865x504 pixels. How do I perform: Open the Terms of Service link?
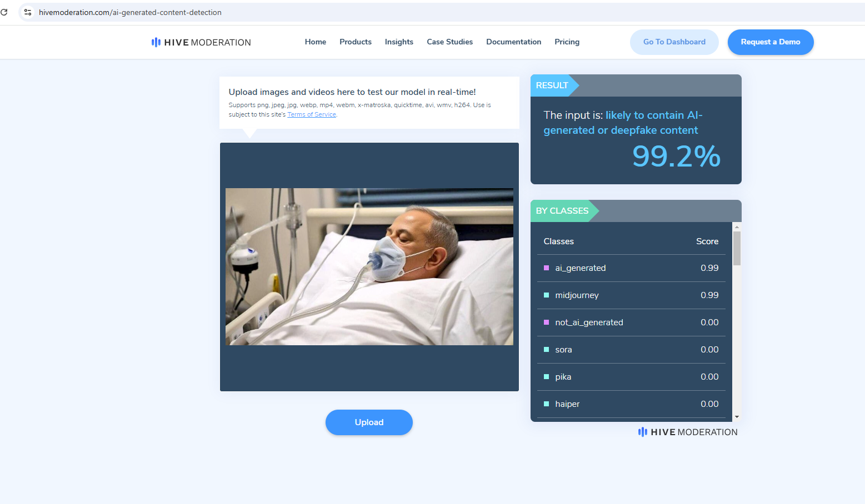pyautogui.click(x=312, y=114)
